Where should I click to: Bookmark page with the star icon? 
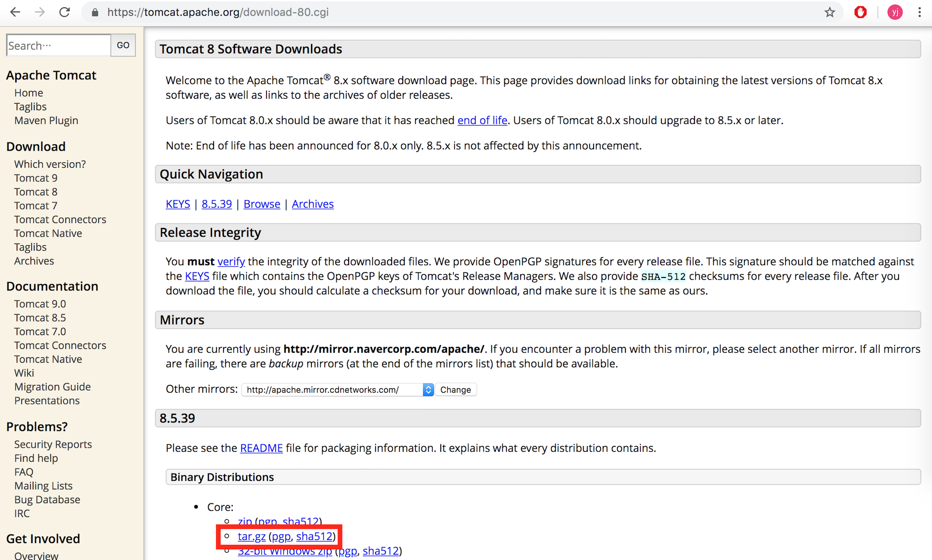pyautogui.click(x=830, y=12)
